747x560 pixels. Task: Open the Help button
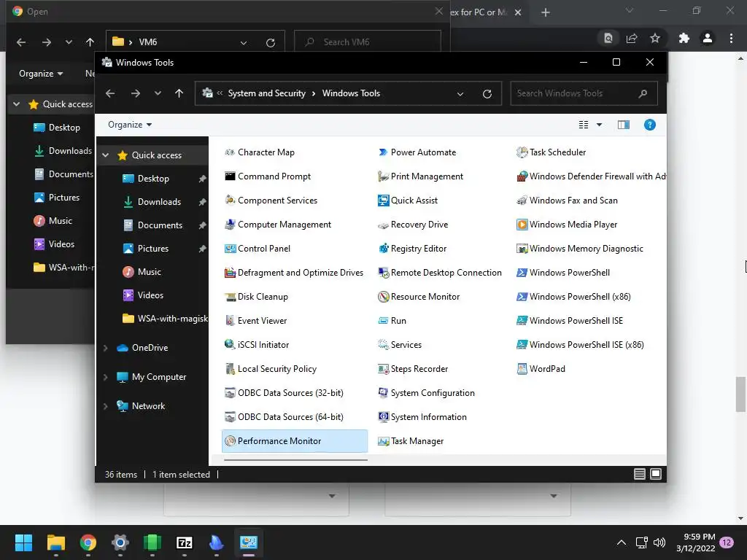tap(650, 125)
